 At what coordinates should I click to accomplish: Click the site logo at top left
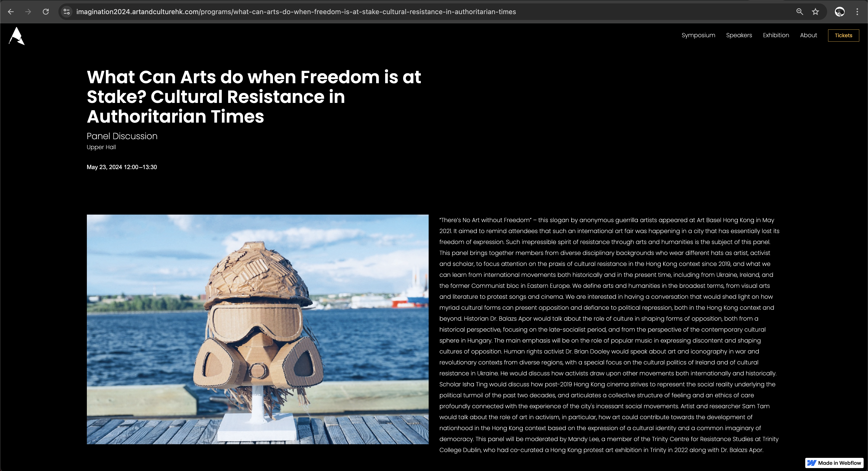[17, 36]
